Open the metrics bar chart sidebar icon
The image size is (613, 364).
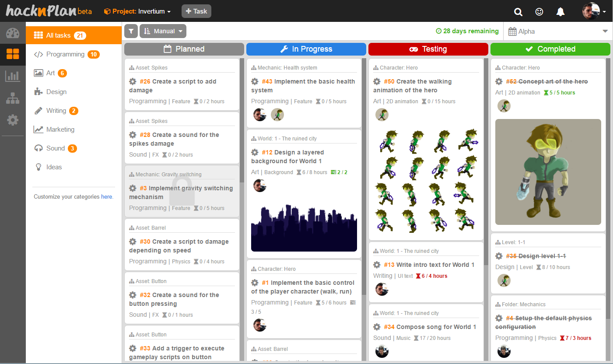coord(13,76)
